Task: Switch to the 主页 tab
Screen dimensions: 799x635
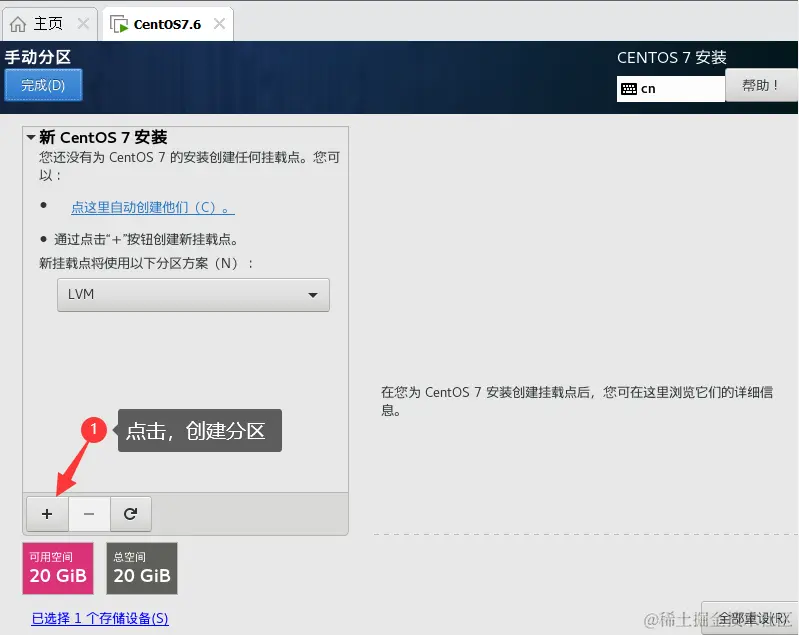Action: 49,23
